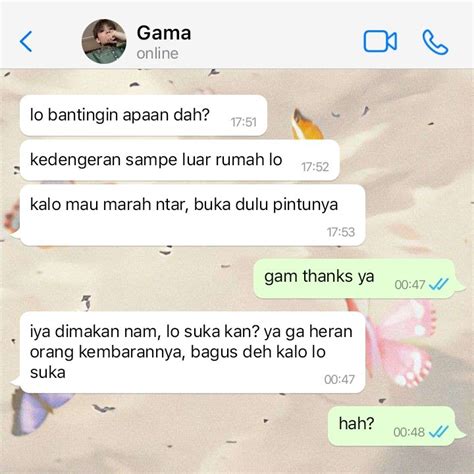The width and height of the screenshot is (474, 474).
Task: Tap read receipt ticks on "hah?"
Action: 439,432
